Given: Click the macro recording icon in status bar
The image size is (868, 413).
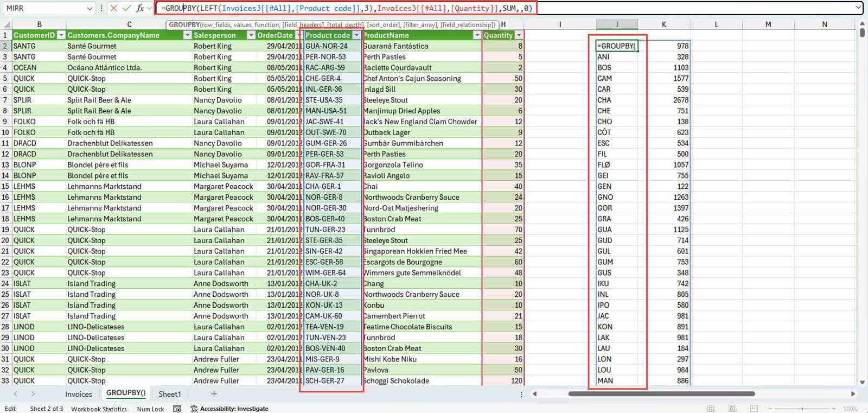Looking at the screenshot, I should (x=177, y=409).
